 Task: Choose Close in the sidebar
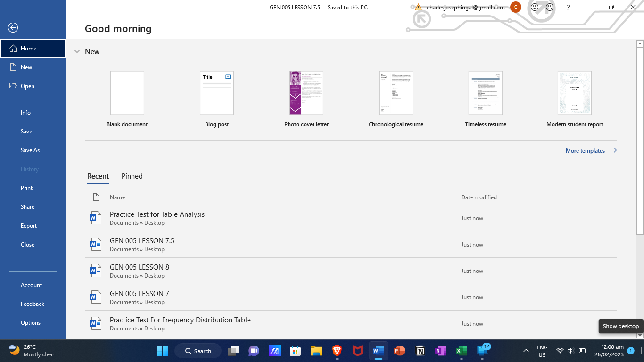(33, 244)
